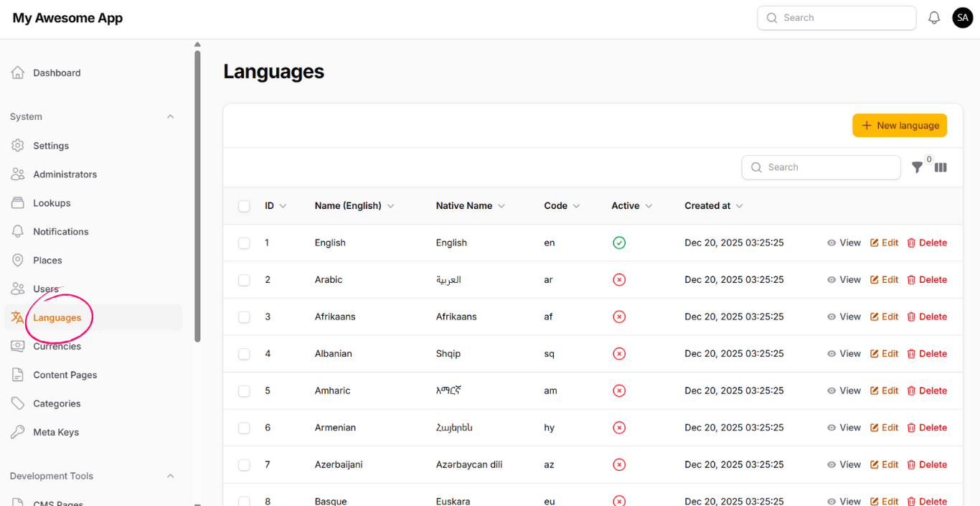Select the Languages translation icon in sidebar

coord(17,317)
